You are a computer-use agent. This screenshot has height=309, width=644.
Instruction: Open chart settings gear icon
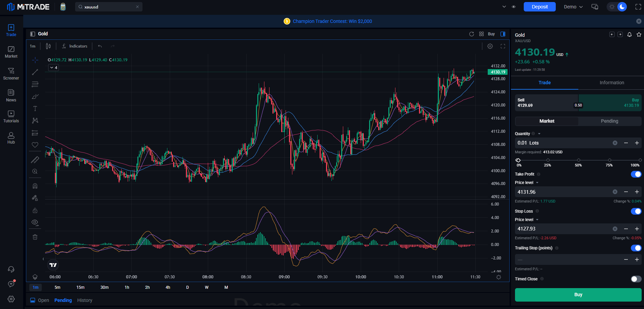click(490, 46)
